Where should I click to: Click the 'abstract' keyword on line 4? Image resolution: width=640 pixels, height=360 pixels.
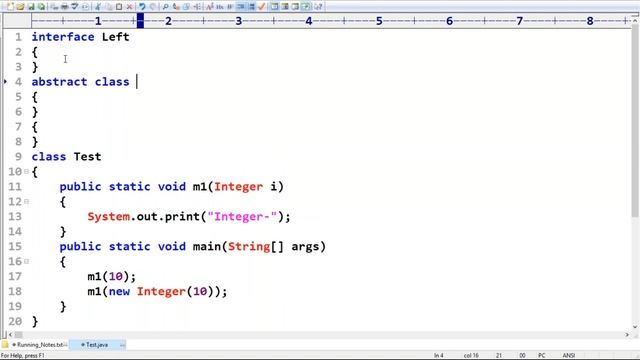60,82
